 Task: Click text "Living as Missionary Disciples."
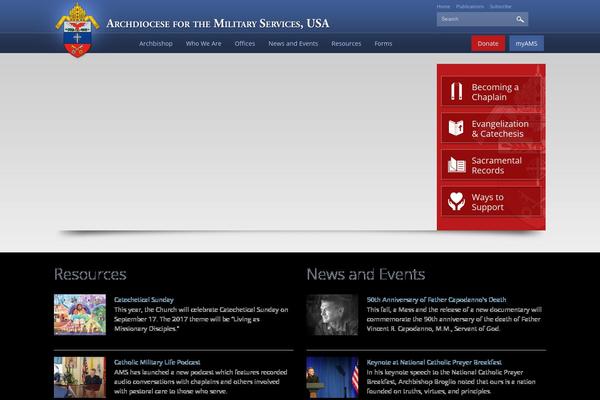(187, 324)
